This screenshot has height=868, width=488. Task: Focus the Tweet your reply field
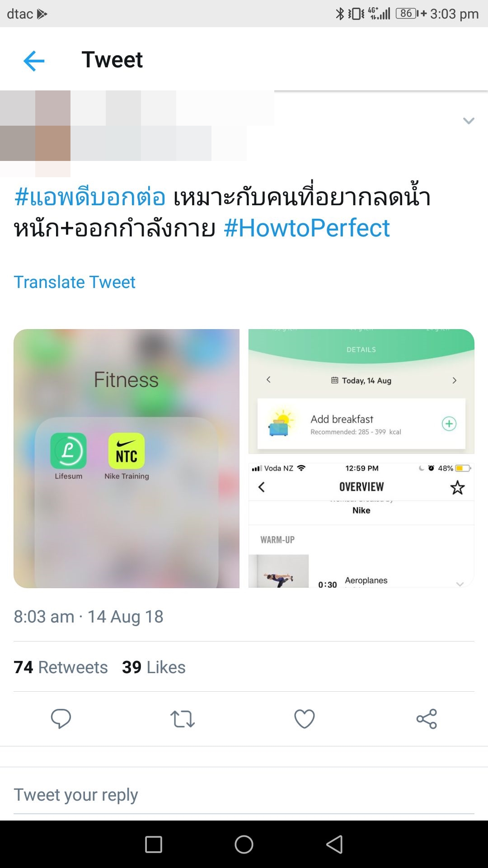[244, 795]
